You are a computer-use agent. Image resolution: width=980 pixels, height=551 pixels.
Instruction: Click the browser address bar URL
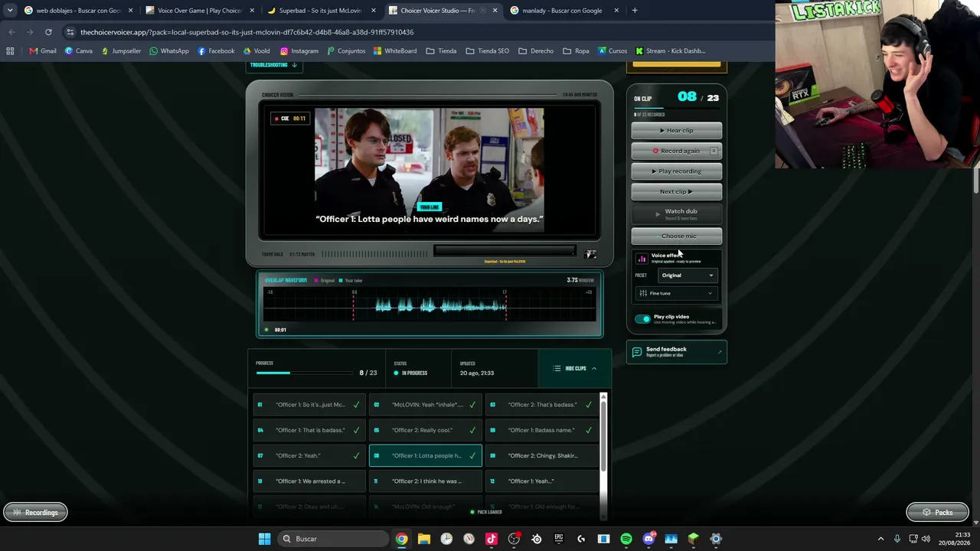[x=247, y=32]
